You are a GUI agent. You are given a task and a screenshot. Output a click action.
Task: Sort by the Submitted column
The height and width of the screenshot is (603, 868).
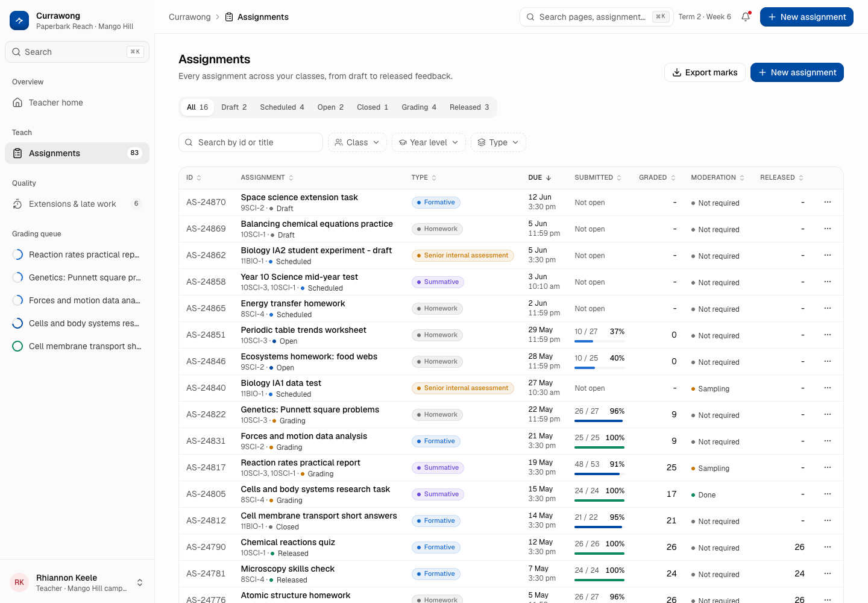click(598, 178)
